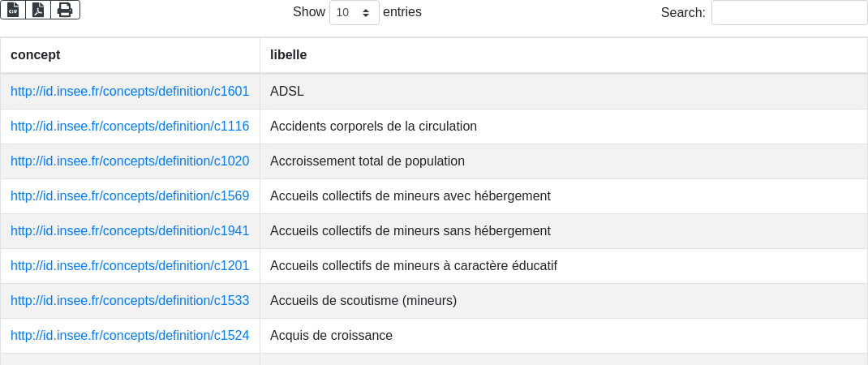Open the concept c1941 link
Screen dimensions: 868x365
point(130,231)
